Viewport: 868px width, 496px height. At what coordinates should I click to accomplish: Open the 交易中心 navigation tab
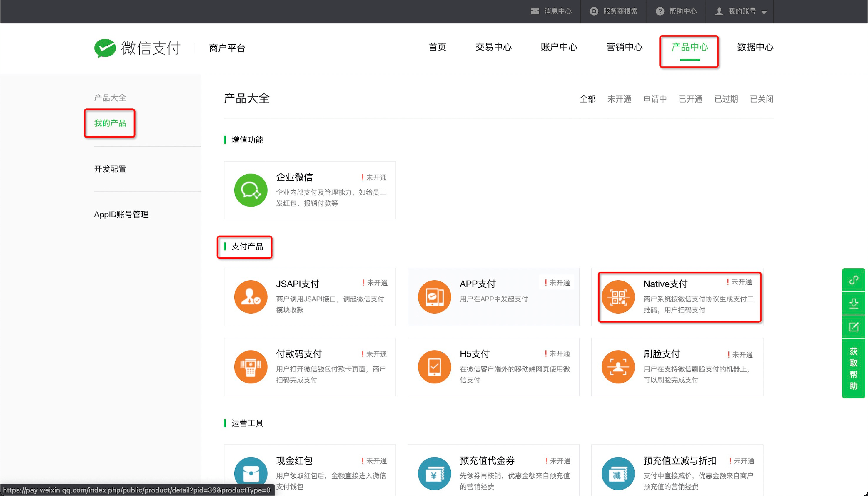coord(493,47)
